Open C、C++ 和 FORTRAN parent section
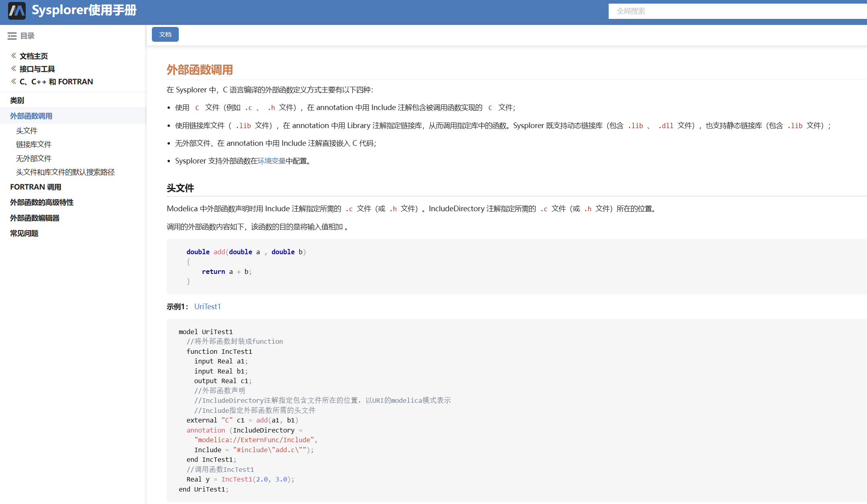The width and height of the screenshot is (867, 504). click(x=56, y=82)
